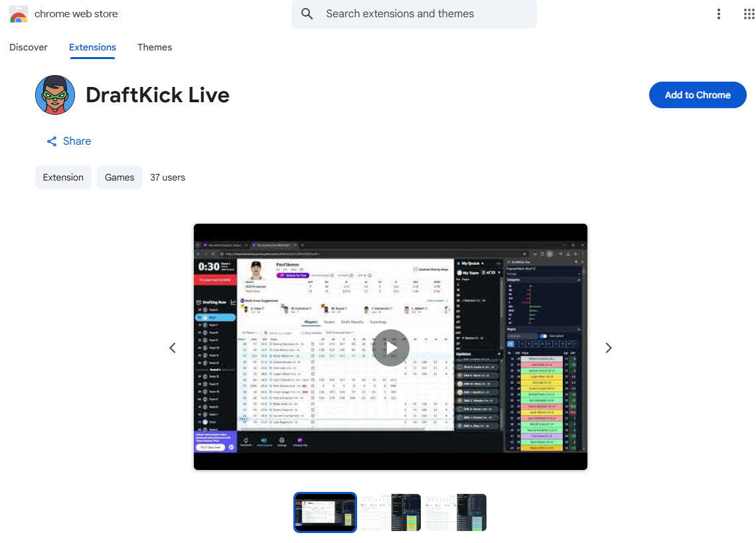This screenshot has width=756, height=543.
Task: Play the DraftKick preview video
Action: tap(390, 348)
